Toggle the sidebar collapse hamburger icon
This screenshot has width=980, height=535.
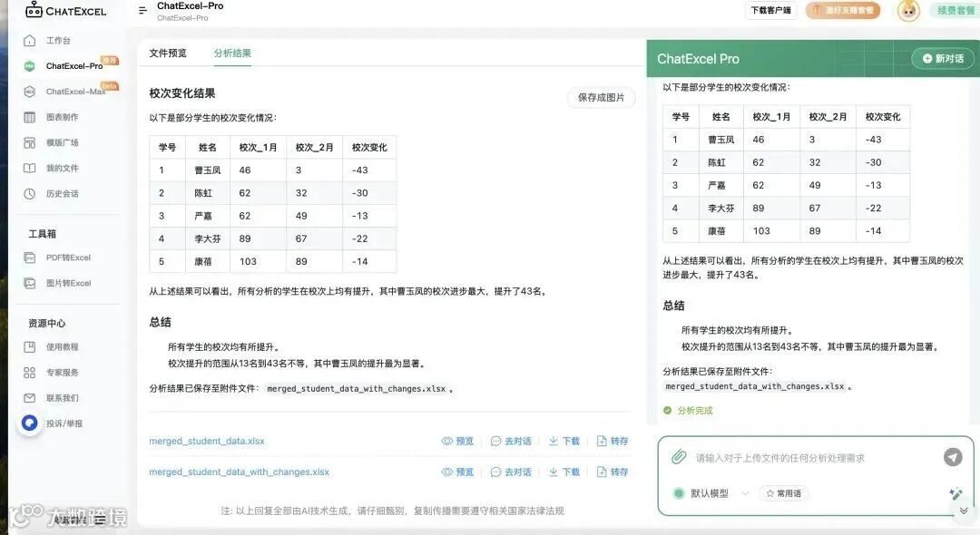(x=143, y=11)
